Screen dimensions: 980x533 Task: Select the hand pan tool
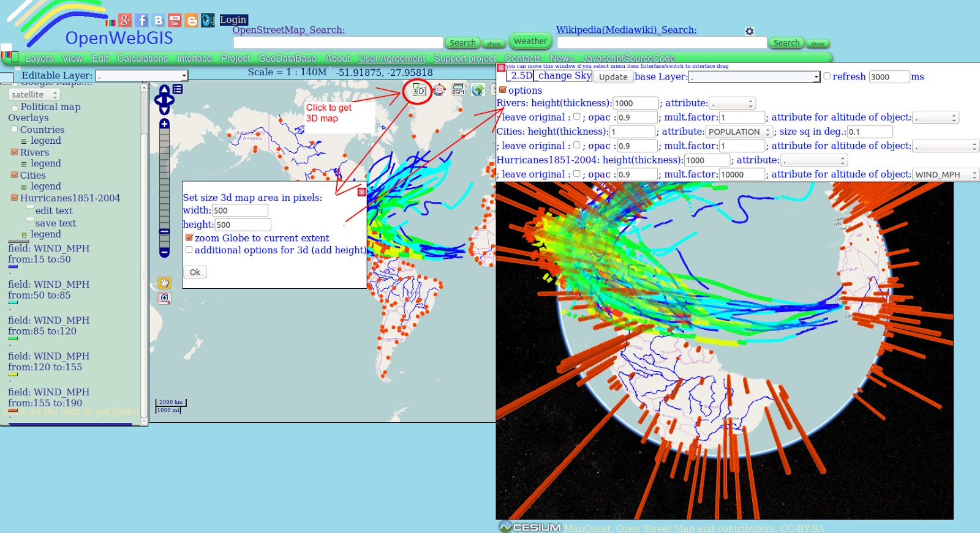164,283
